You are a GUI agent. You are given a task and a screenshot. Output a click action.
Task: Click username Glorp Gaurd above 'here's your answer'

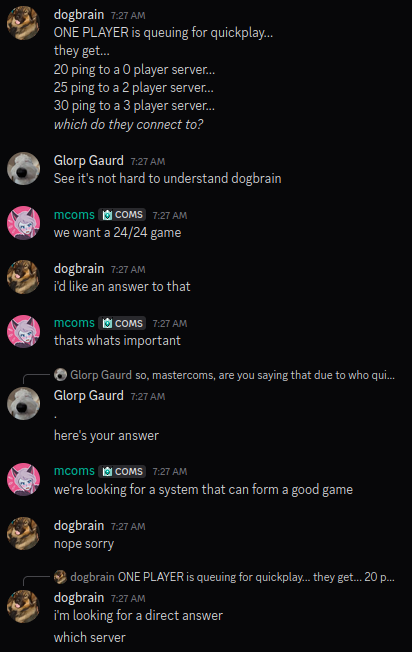tap(89, 395)
